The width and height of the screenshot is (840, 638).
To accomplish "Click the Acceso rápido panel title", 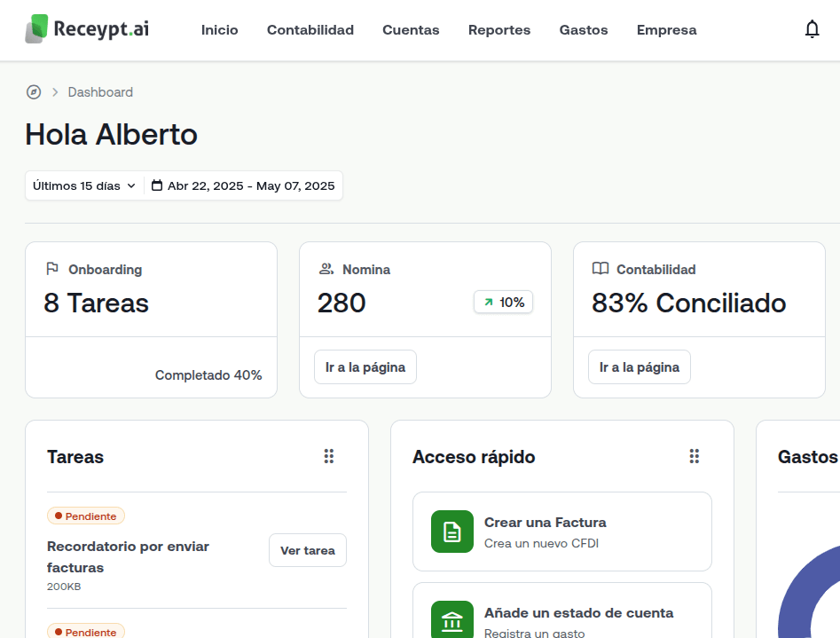I will coord(474,457).
